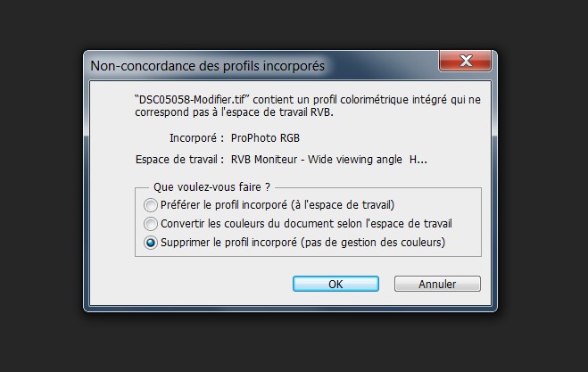Click the 'ProPhoto RGB' embedded profile value
588x372 pixels.
tap(265, 138)
